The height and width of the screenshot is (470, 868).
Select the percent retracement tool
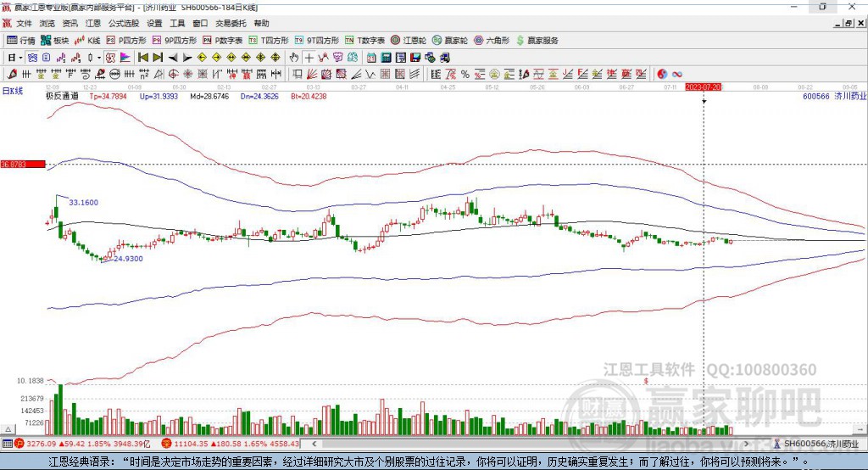[x=465, y=75]
